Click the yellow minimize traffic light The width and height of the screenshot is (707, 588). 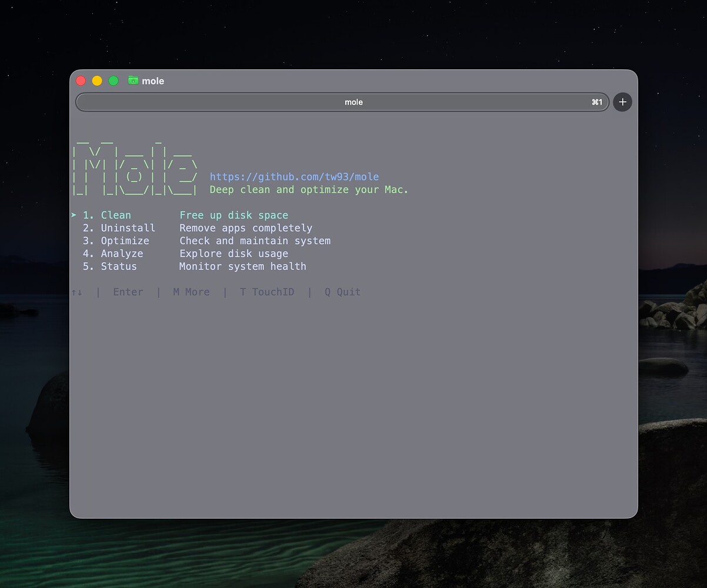tap(96, 81)
